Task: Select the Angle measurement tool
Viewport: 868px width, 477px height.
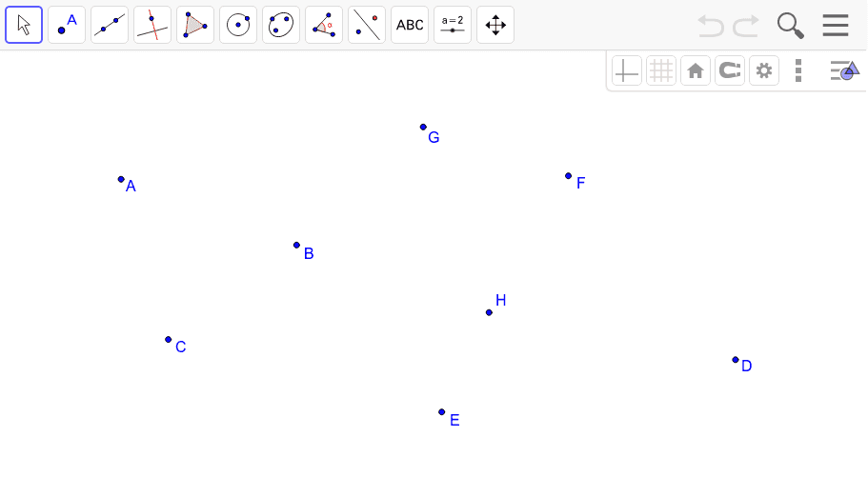Action: (324, 25)
